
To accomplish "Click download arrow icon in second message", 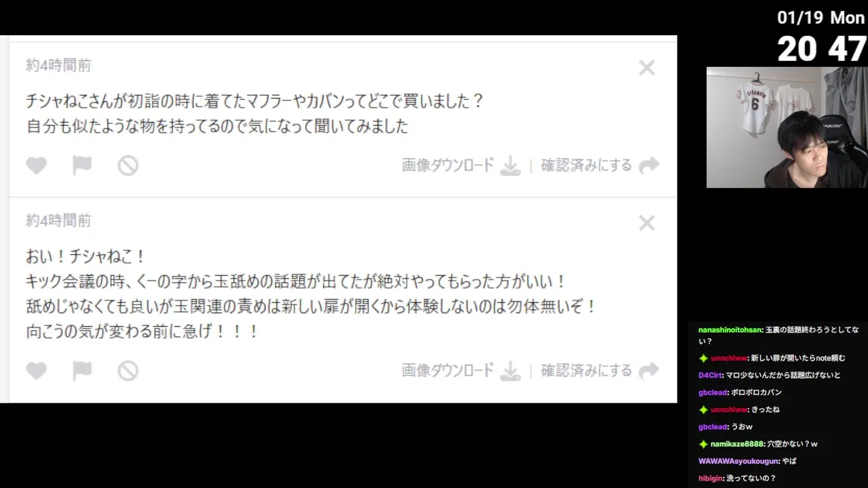I will click(x=510, y=371).
